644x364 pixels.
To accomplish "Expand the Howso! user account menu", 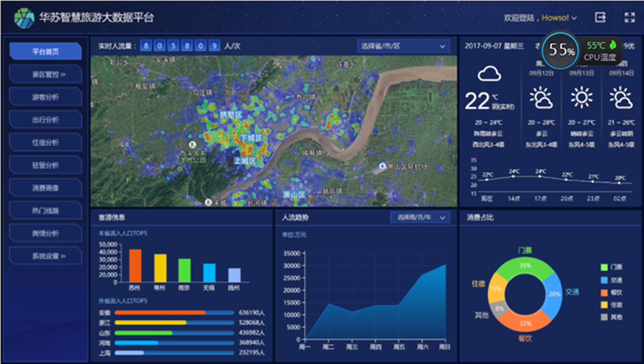I will pyautogui.click(x=559, y=18).
